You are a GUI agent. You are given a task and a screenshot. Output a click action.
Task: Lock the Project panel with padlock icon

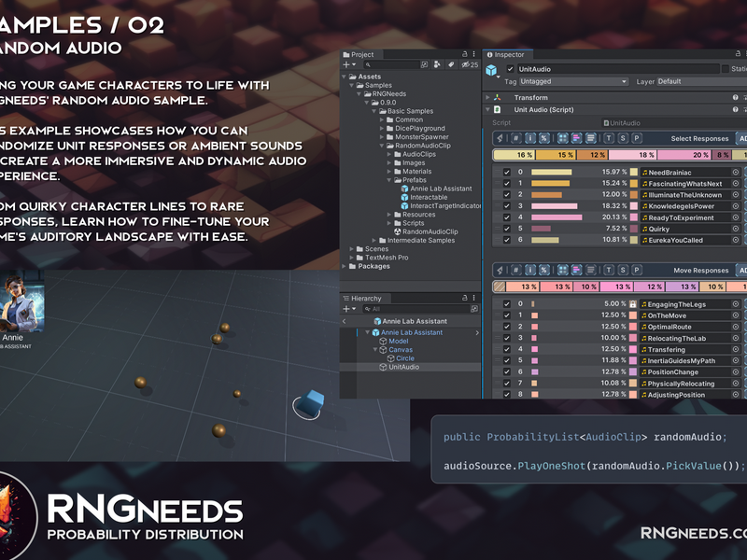click(x=464, y=54)
